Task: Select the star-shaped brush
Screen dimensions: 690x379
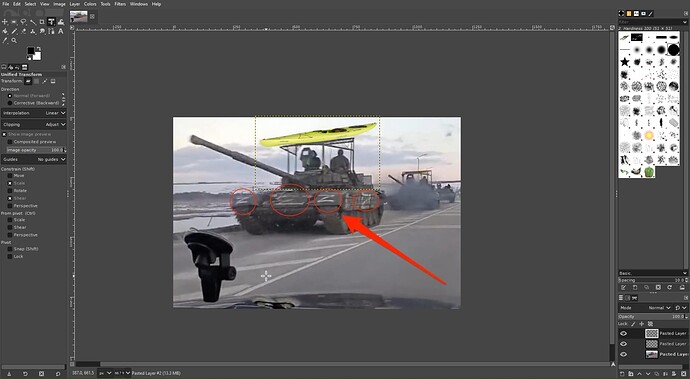Action: pos(624,62)
